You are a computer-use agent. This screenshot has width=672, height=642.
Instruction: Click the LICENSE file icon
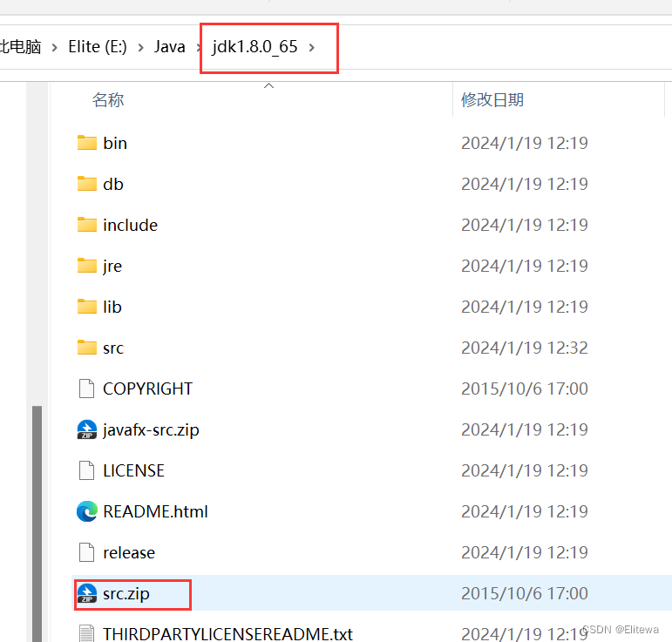point(86,470)
